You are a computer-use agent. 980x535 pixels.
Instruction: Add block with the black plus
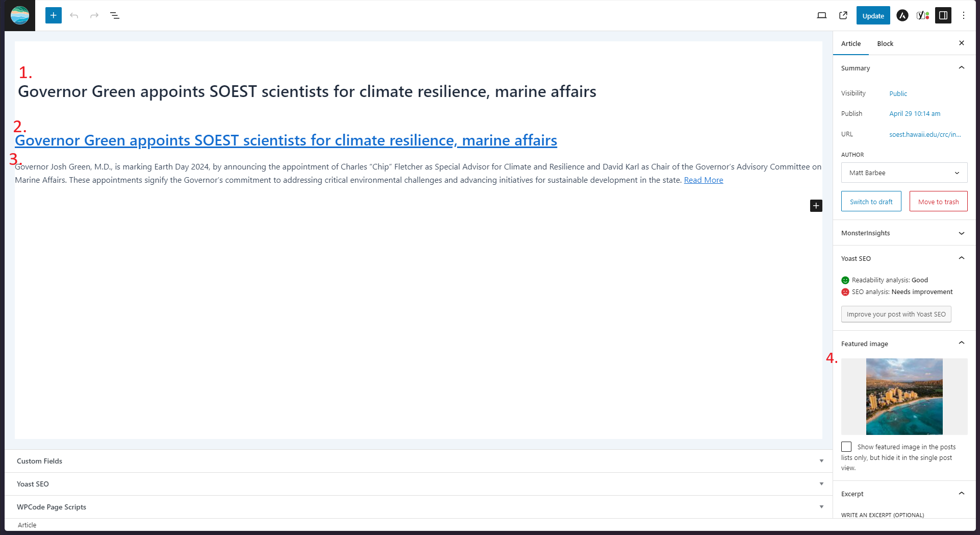[816, 206]
